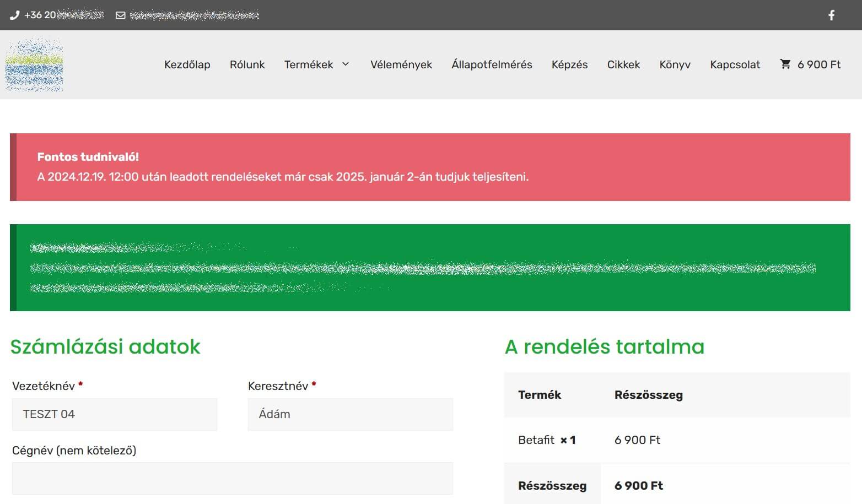Click the Betafit row price 6 900 Ft
862x504 pixels.
tap(637, 440)
